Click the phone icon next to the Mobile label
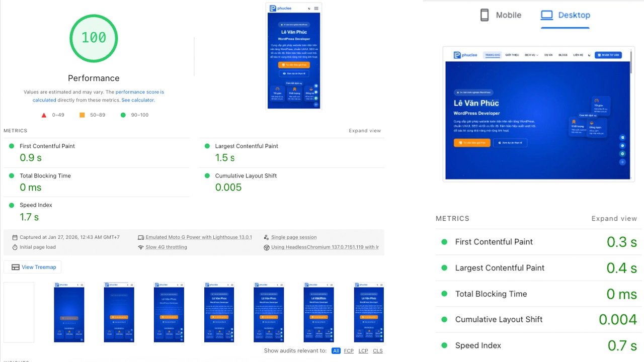The width and height of the screenshot is (644, 362). coord(485,15)
